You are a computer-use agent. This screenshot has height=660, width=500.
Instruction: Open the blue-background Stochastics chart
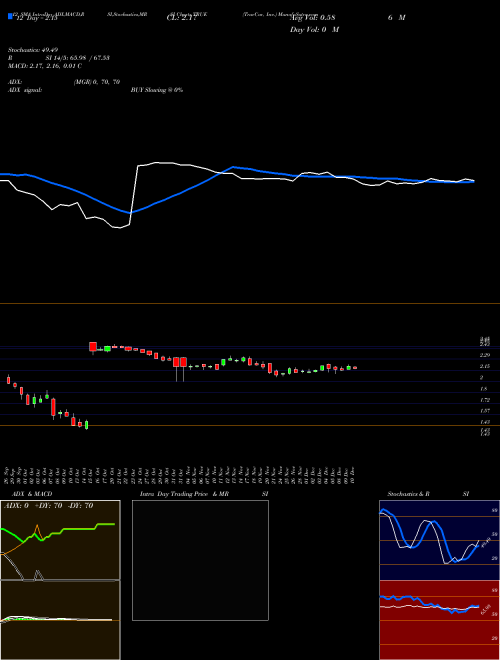[x=439, y=540]
